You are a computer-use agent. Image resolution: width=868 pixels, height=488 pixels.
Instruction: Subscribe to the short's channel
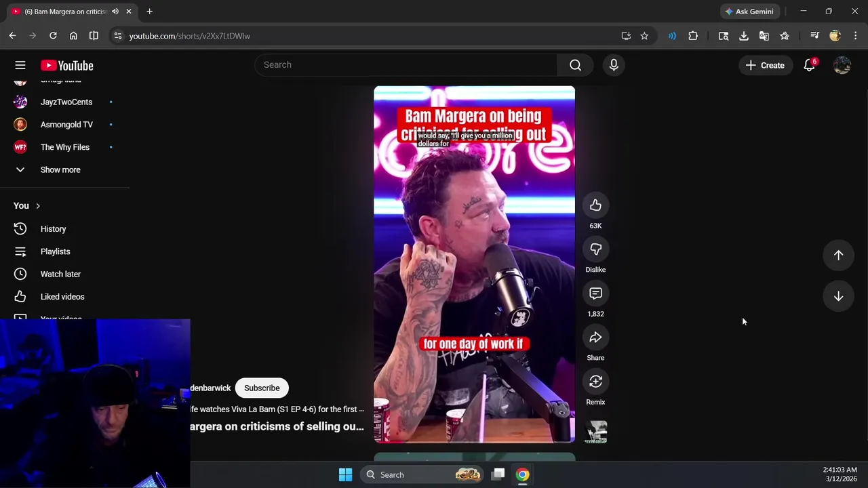pyautogui.click(x=262, y=388)
